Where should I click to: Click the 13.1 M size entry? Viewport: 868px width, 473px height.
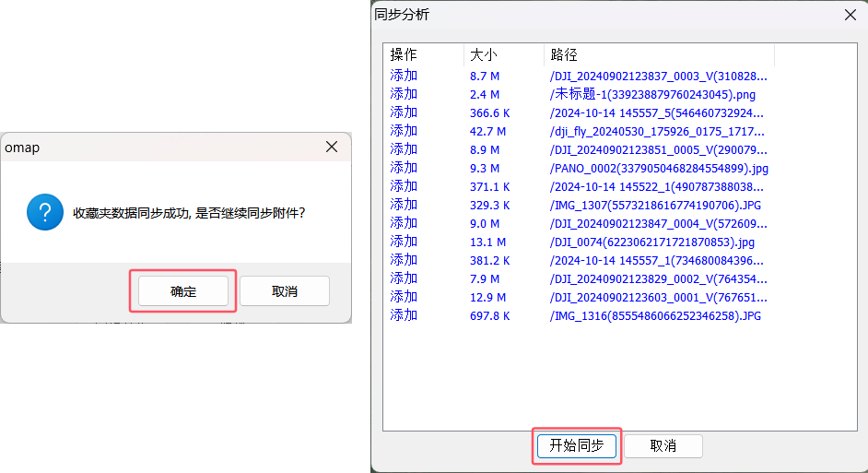point(485,242)
